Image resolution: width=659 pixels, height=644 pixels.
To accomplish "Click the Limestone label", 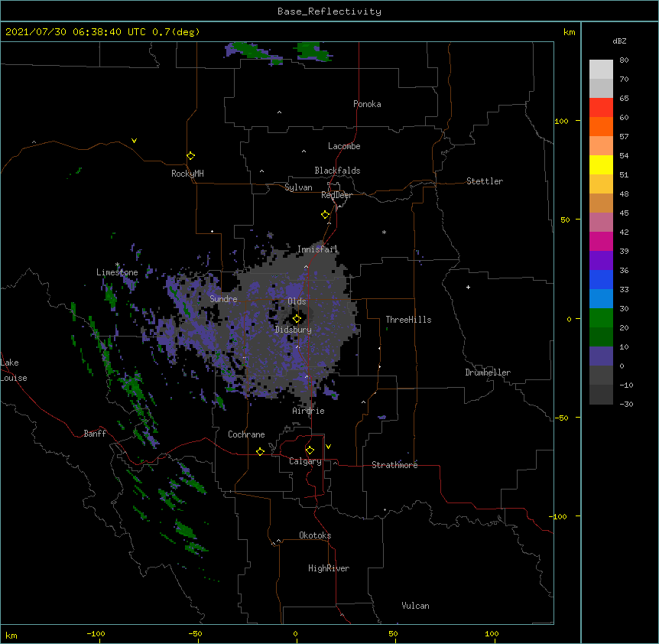I will pos(117,272).
